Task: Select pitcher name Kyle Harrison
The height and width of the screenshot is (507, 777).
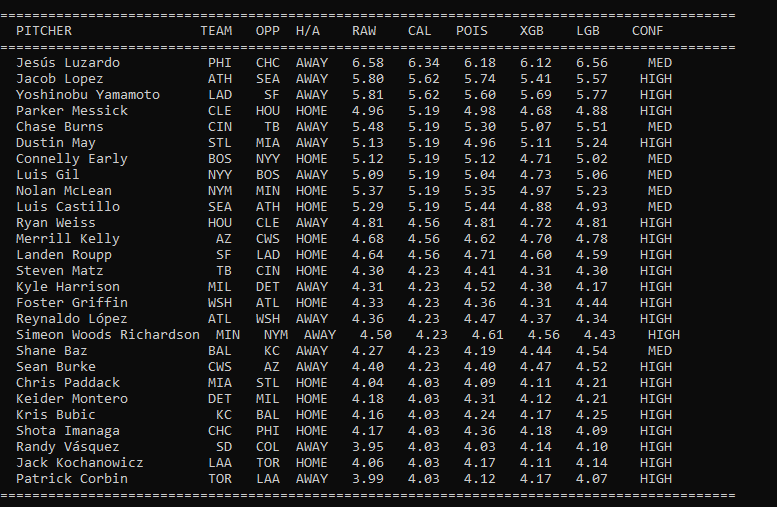Action: tap(68, 286)
